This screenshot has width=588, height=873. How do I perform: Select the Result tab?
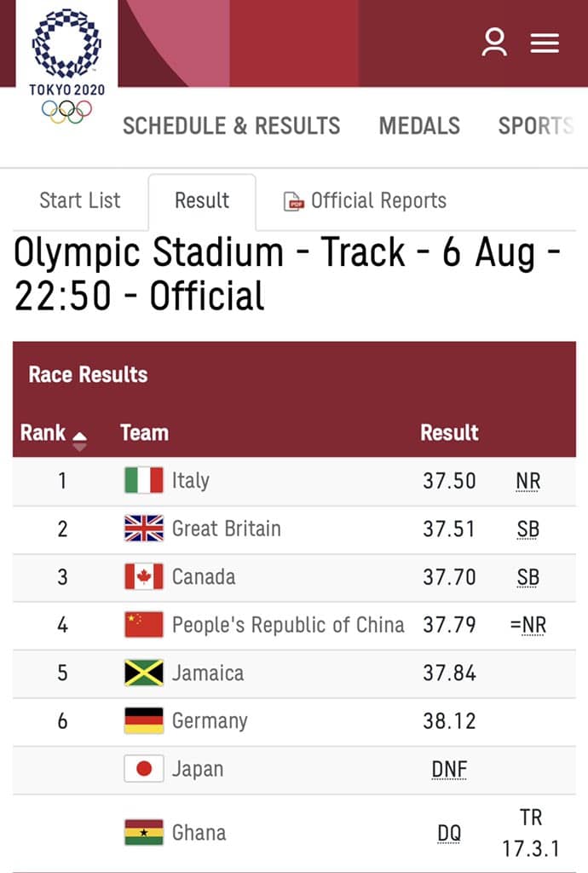[202, 201]
